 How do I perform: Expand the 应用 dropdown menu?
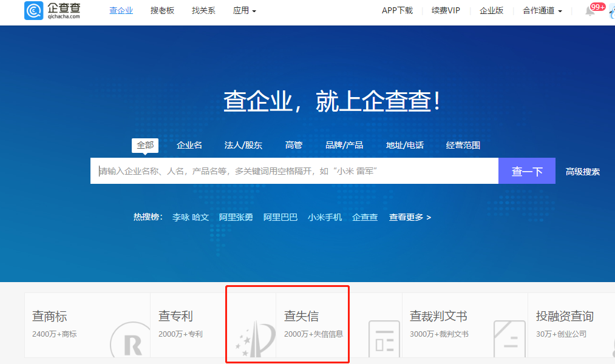244,10
